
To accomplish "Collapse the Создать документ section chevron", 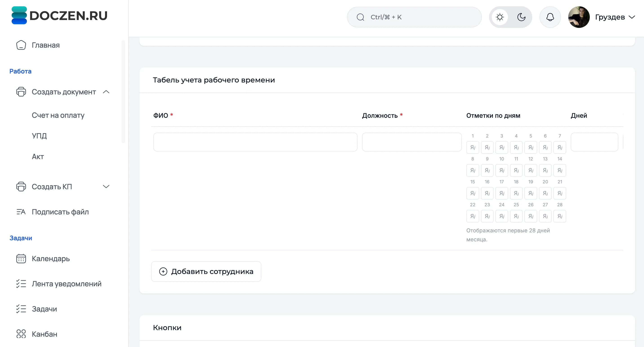I will click(106, 92).
